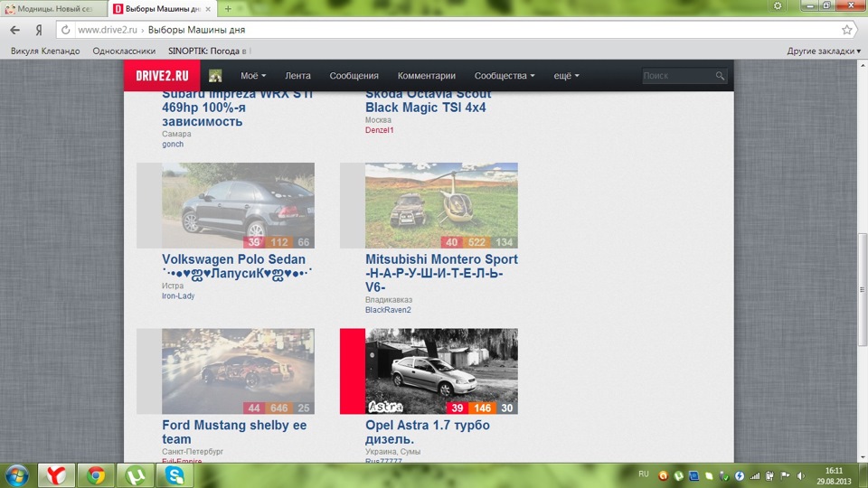Expand the Моё dropdown menu
The height and width of the screenshot is (488, 868).
[253, 76]
